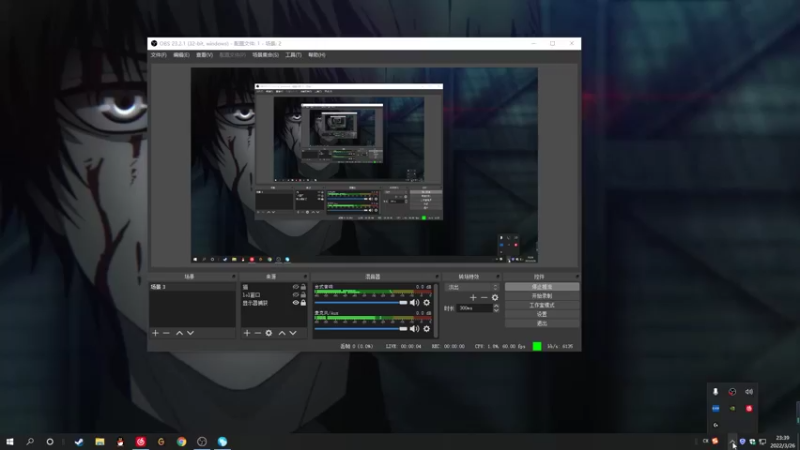Open the red NetEase music taskbar icon
The image size is (800, 450).
[141, 442]
